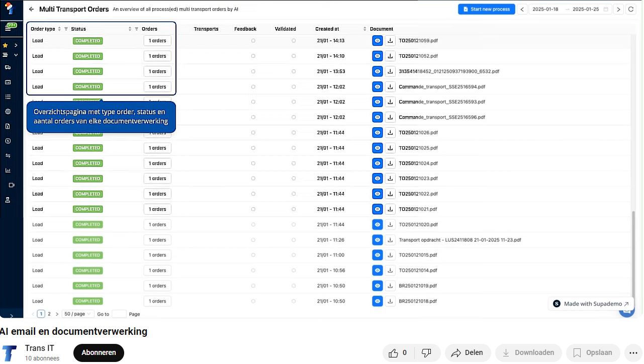The image size is (644, 364).
Task: Set the start date 2025-01-18 field
Action: coord(545,9)
